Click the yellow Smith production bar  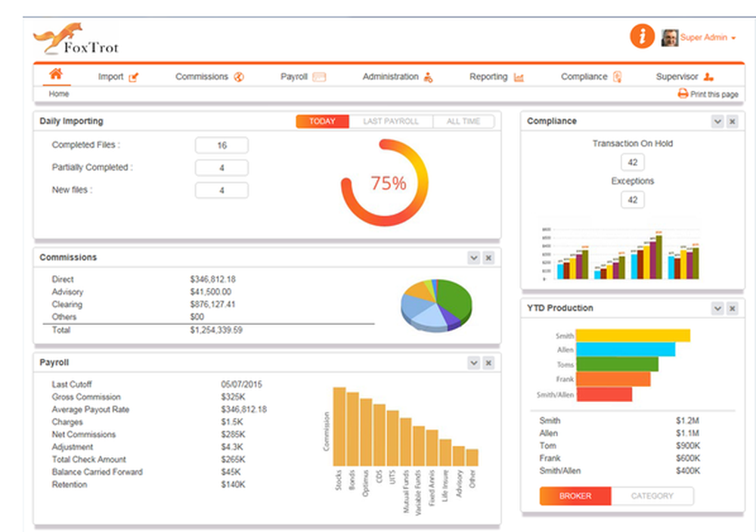click(633, 336)
